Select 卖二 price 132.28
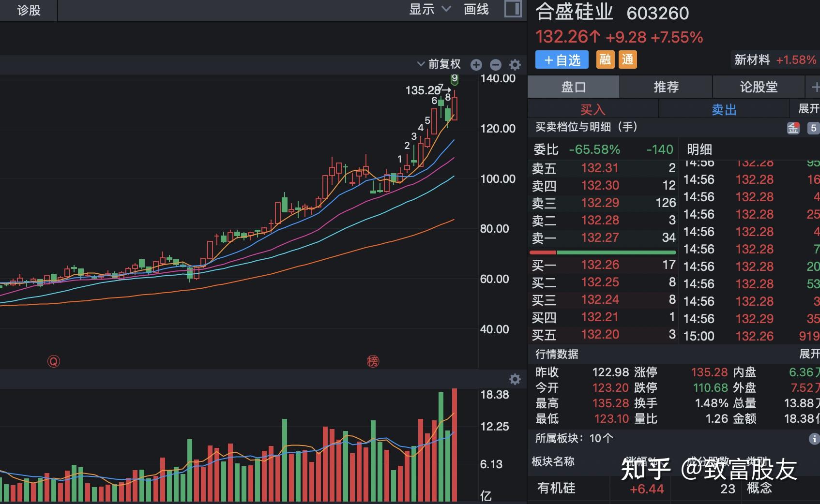The width and height of the screenshot is (820, 504). [600, 220]
